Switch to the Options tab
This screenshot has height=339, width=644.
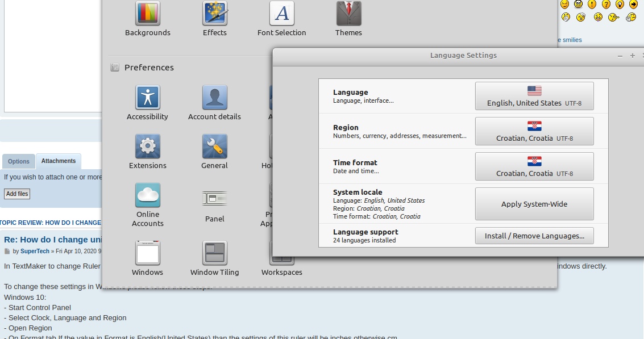coord(19,161)
